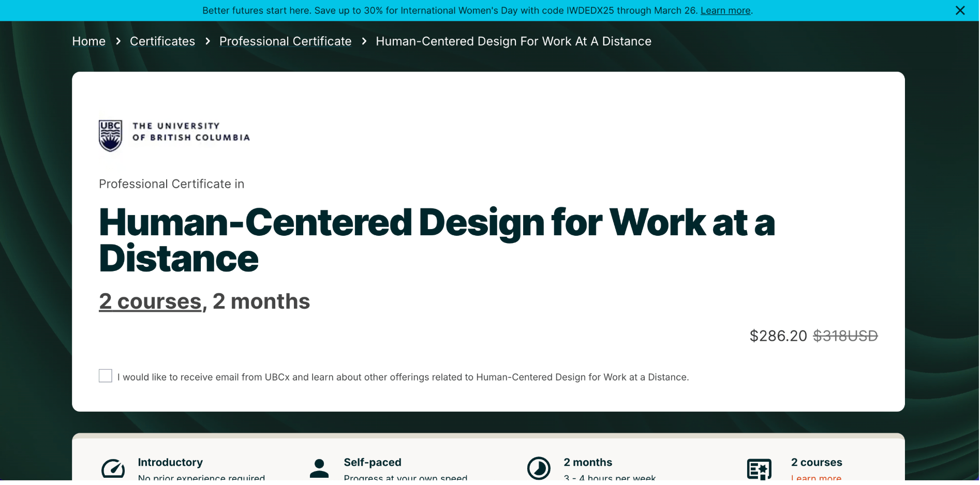
Task: Click the Human-Centered Design for Work at a Distance heading
Action: click(437, 240)
